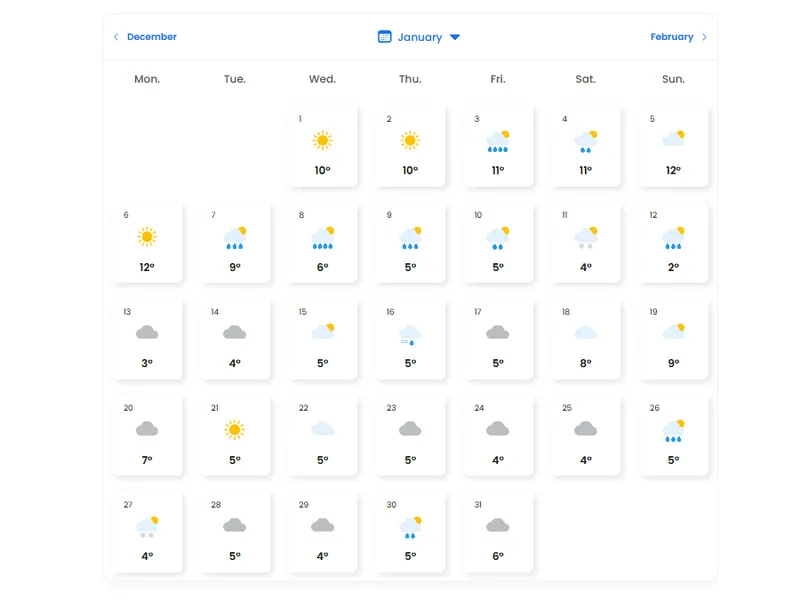The width and height of the screenshot is (800, 600).
Task: Click the cloudy icon on January 13
Action: [x=147, y=333]
